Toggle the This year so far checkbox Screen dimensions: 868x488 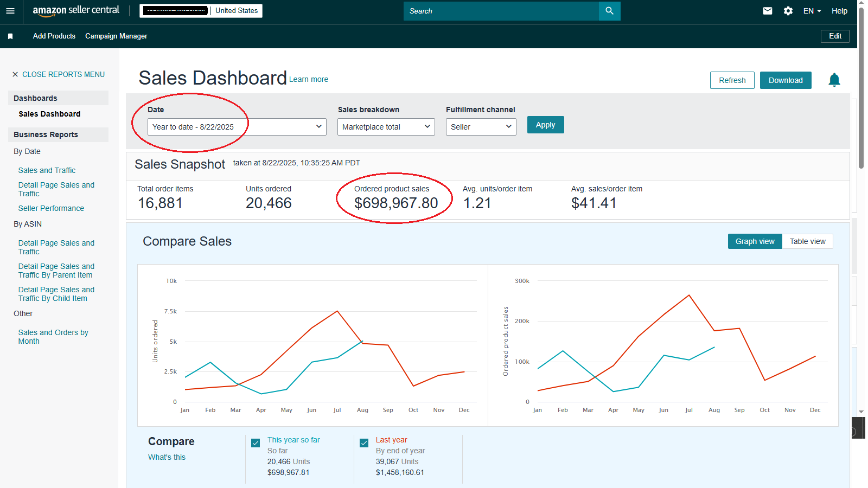point(256,443)
